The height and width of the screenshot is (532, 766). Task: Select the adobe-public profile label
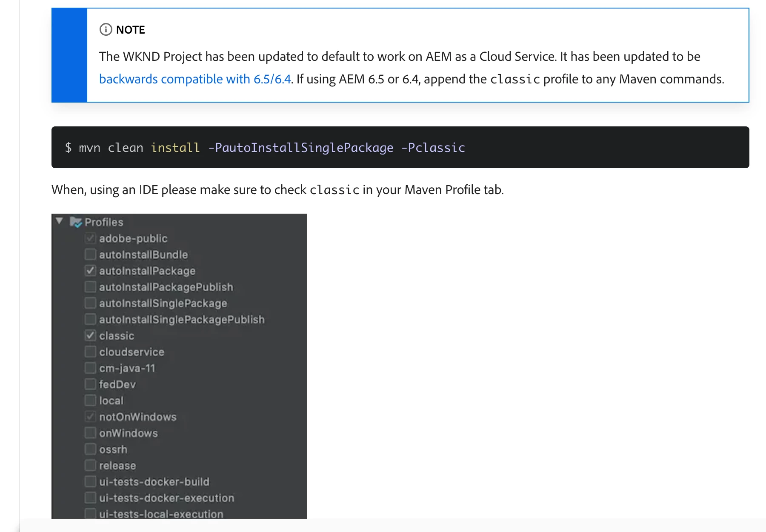tap(133, 238)
